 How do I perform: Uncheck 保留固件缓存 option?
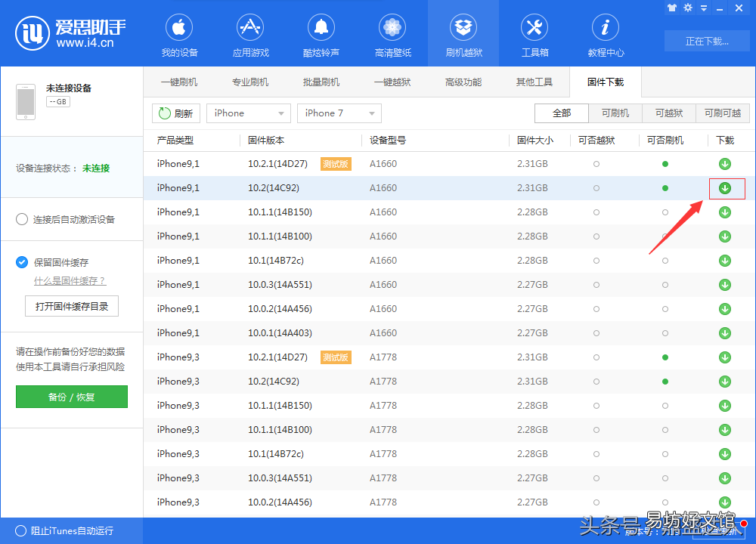click(22, 262)
